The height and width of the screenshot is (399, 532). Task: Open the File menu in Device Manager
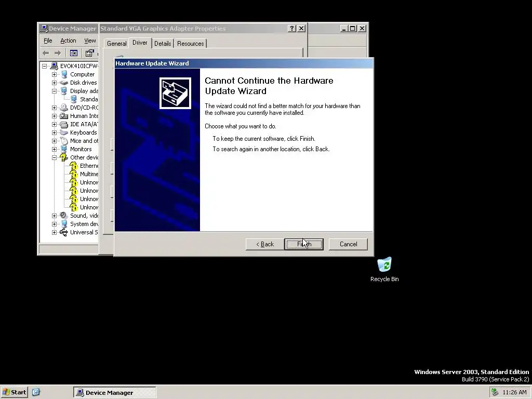coord(48,41)
